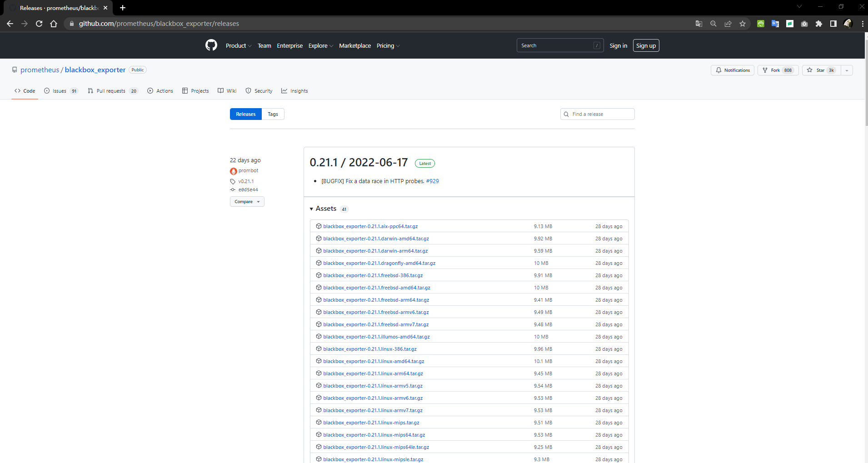Image resolution: width=868 pixels, height=463 pixels.
Task: Click the prombot author avatar
Action: click(233, 171)
